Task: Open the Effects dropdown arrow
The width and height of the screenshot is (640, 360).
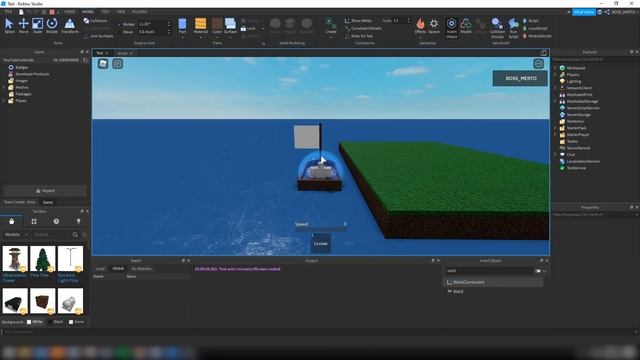Action: (420, 37)
